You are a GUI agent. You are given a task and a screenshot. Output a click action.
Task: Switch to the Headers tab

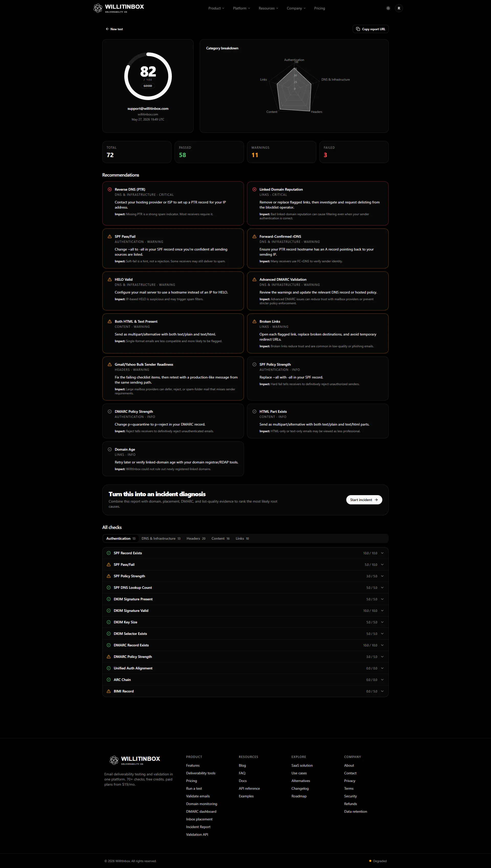coord(196,538)
